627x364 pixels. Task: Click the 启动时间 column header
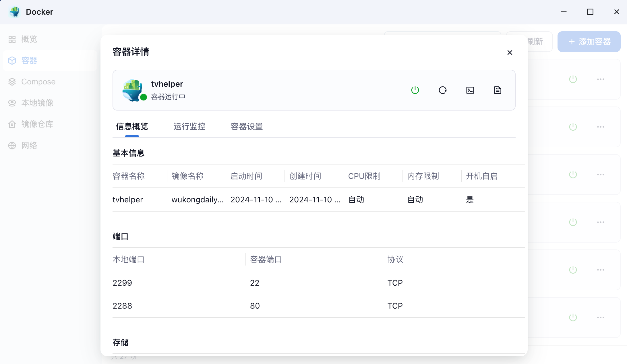pos(246,176)
